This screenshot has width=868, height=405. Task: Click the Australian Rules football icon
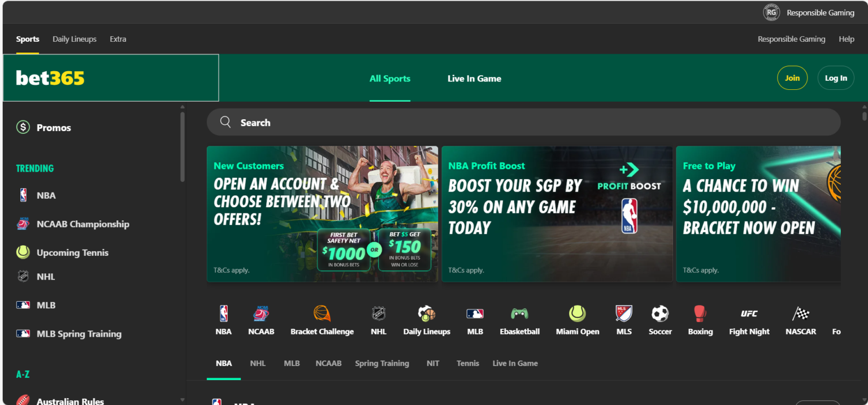point(23,400)
